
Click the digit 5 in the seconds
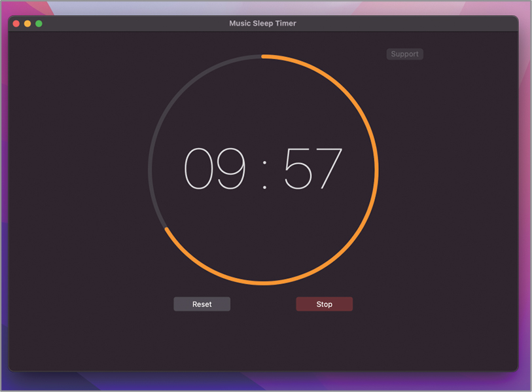pyautogui.click(x=298, y=169)
